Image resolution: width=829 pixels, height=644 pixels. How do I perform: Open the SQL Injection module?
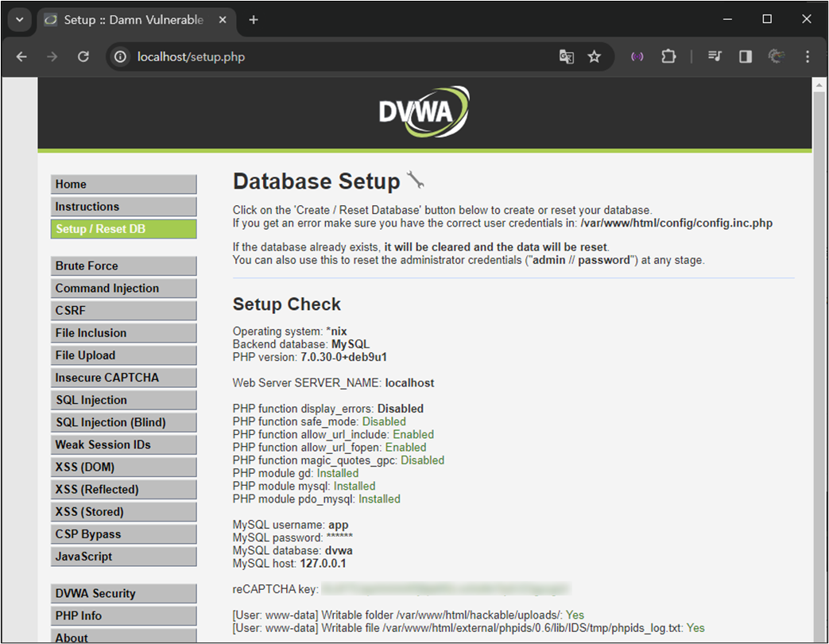tap(124, 400)
